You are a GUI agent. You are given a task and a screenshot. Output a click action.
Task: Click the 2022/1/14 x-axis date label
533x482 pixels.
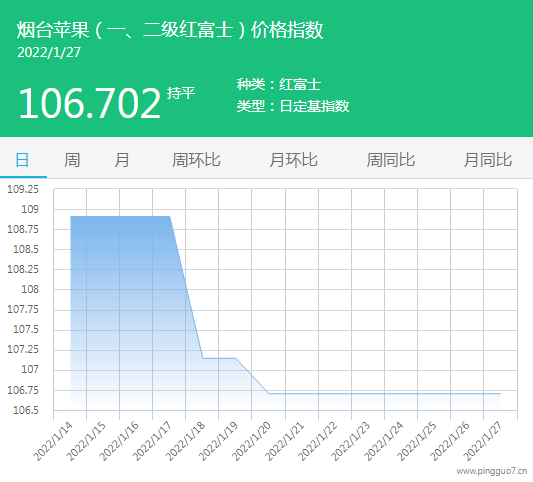53,441
